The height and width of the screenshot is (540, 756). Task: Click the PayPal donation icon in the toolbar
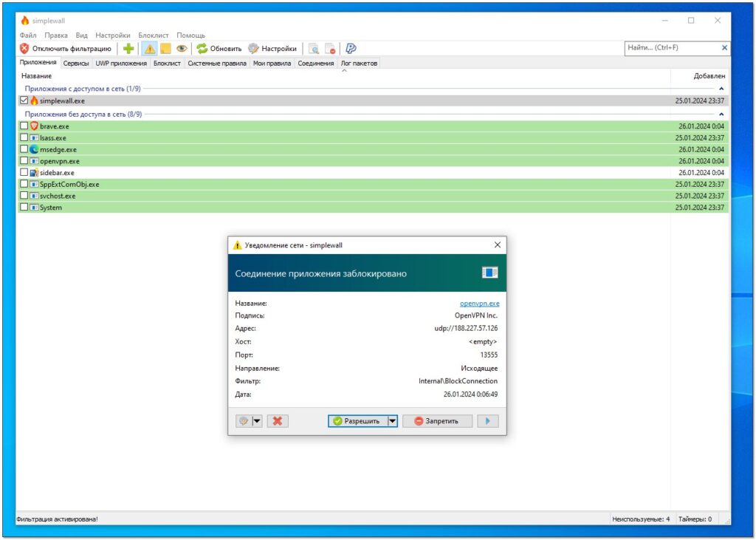[351, 48]
